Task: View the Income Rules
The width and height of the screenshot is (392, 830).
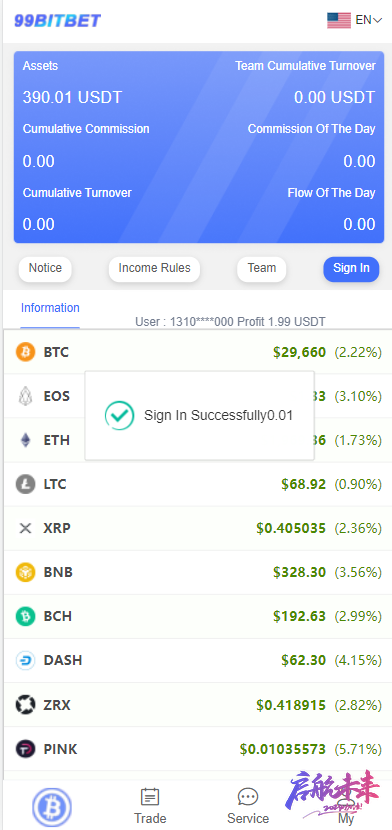Action: point(154,269)
